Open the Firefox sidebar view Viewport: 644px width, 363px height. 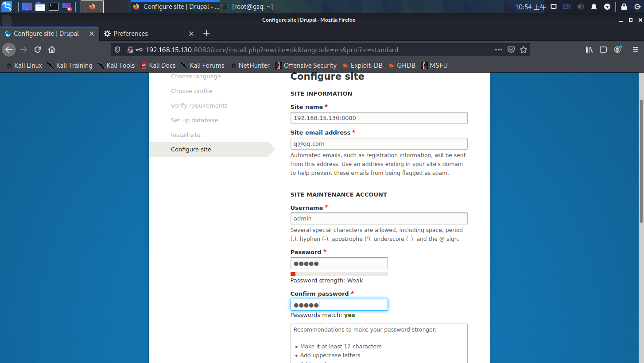[x=603, y=50]
